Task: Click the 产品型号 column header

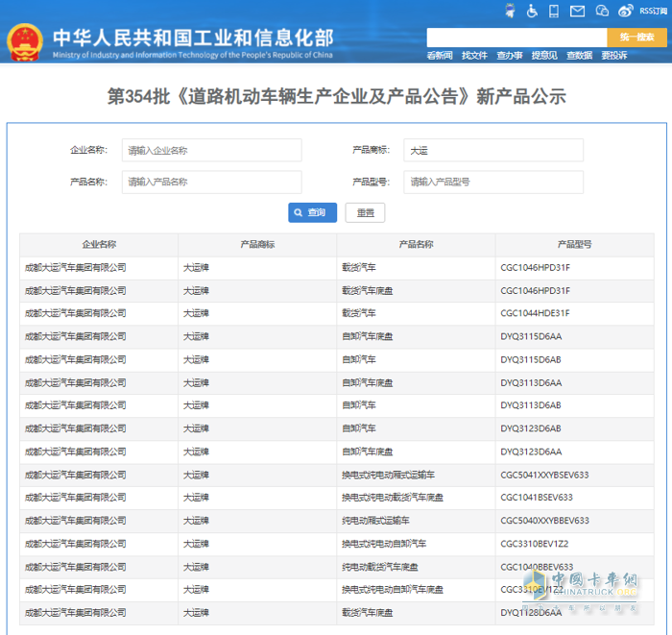Action: coord(575,244)
